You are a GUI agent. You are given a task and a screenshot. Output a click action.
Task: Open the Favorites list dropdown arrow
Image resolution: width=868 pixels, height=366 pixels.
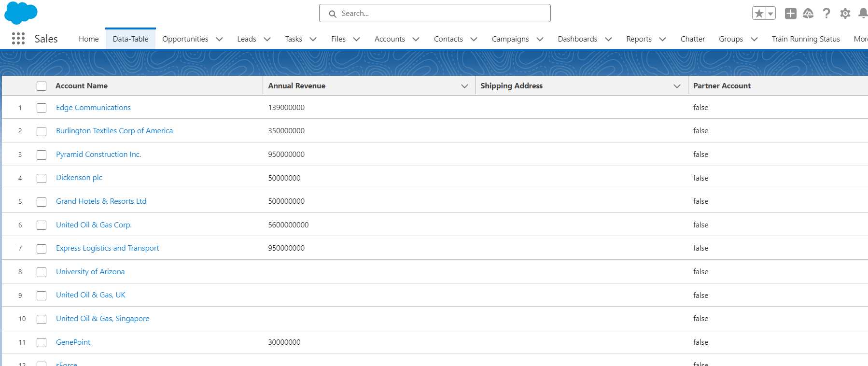(771, 14)
